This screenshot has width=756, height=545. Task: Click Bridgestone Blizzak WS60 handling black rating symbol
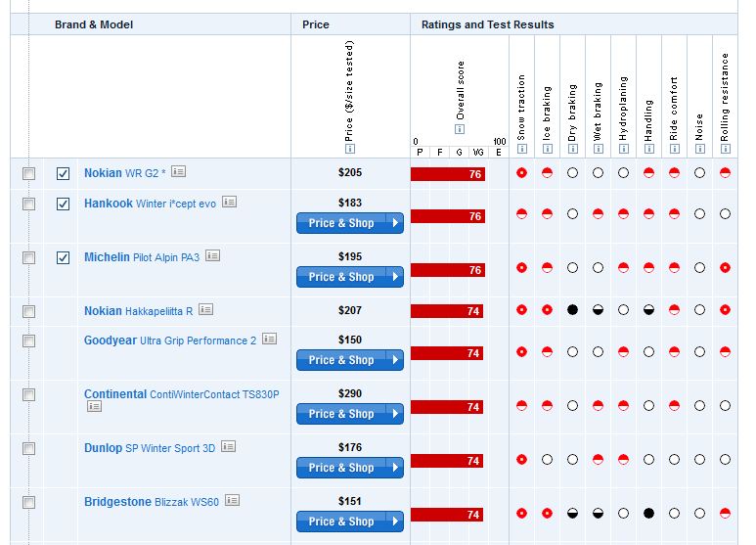[649, 513]
